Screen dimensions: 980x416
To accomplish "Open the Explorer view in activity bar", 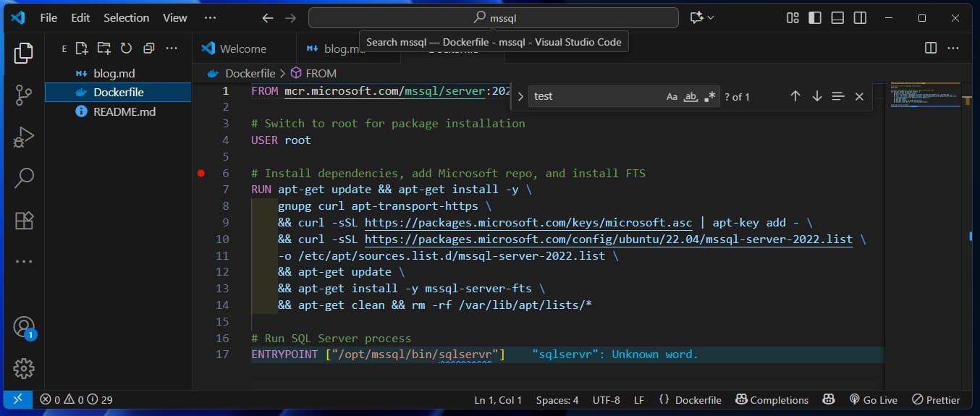I will (24, 53).
